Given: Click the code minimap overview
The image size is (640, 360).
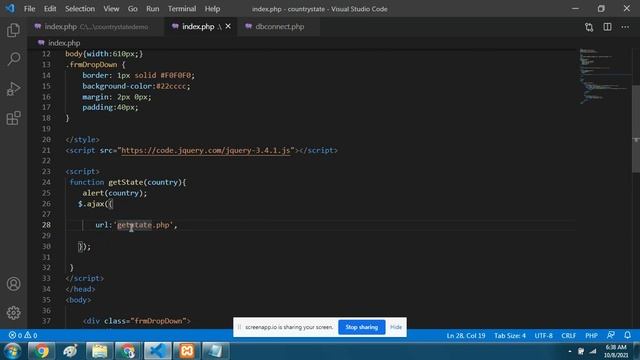Looking at the screenshot, I should [x=605, y=77].
